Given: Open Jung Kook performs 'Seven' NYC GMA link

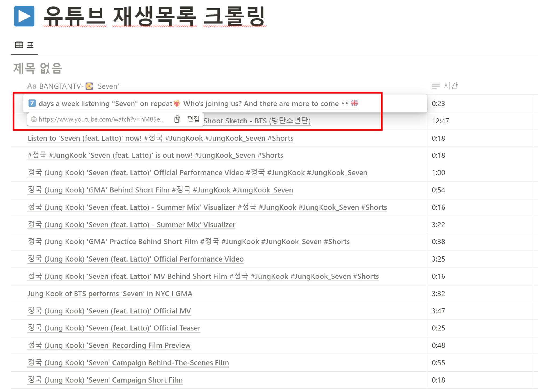Looking at the screenshot, I should pos(110,294).
